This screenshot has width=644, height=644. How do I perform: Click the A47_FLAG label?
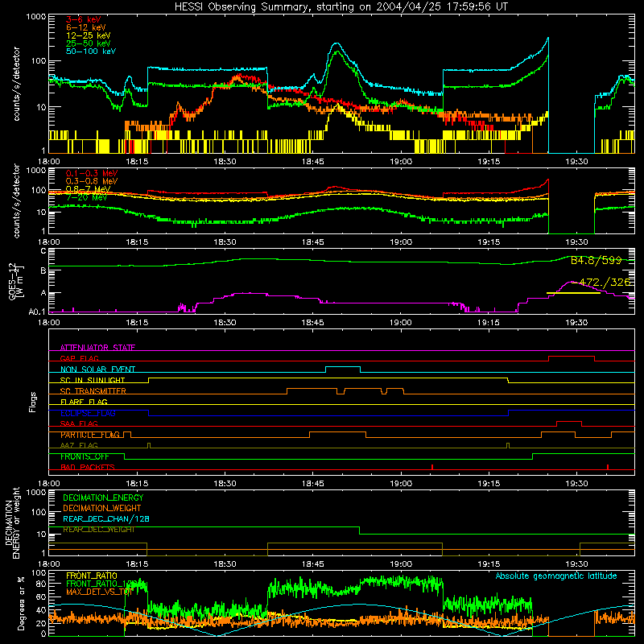pyautogui.click(x=79, y=445)
